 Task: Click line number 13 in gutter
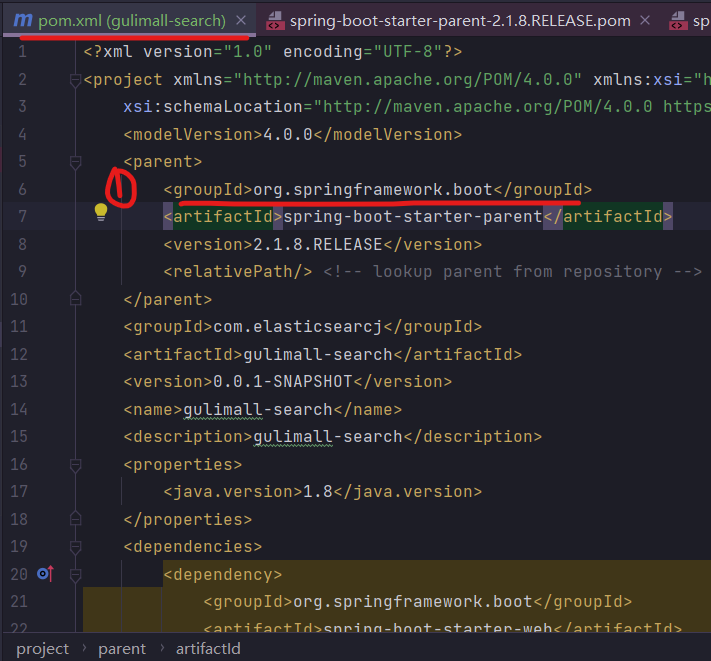(x=19, y=381)
